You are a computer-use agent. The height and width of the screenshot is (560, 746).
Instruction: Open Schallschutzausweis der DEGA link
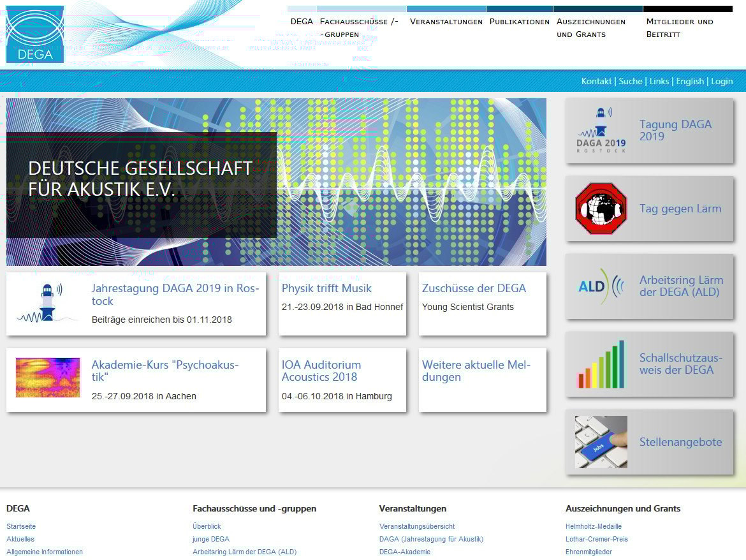[680, 364]
